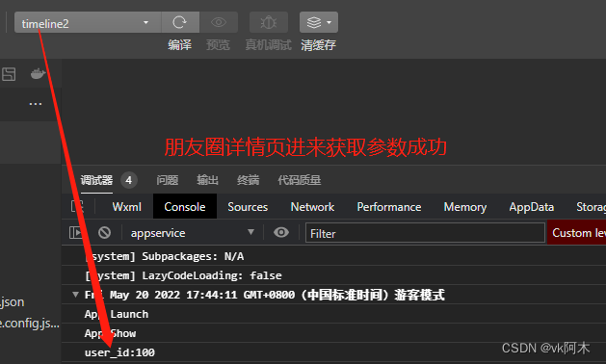606x364 pixels.
Task: Click the console Filter input field
Action: click(425, 233)
